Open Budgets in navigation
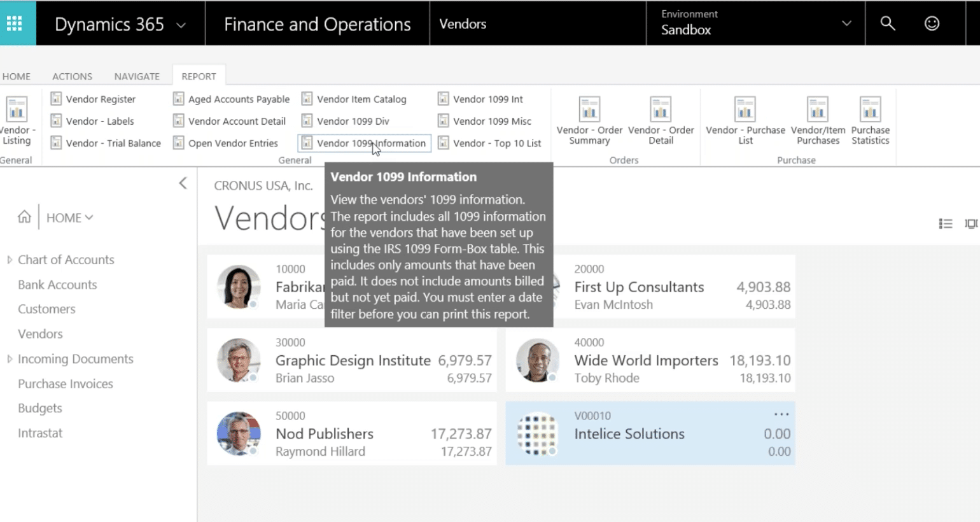This screenshot has width=980, height=522. point(40,408)
